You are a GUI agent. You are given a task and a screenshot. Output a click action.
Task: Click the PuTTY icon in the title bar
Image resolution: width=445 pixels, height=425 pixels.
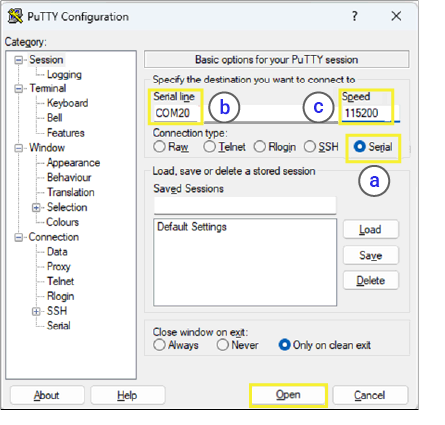(x=15, y=16)
